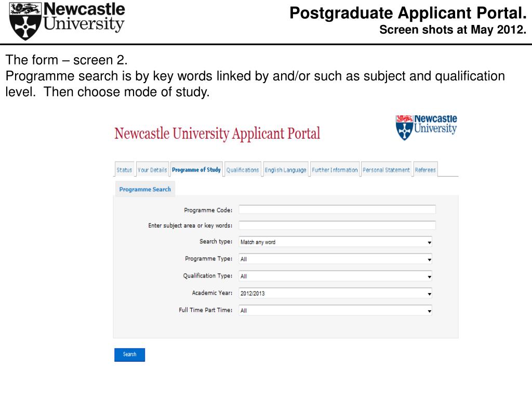
Task: Expand the Search type dropdown
Action: pos(336,242)
